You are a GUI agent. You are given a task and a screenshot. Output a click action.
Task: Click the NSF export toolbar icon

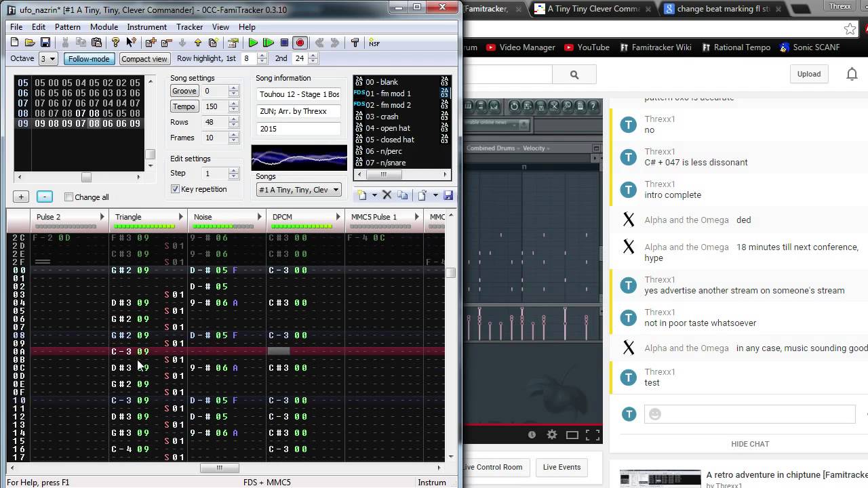click(x=374, y=43)
